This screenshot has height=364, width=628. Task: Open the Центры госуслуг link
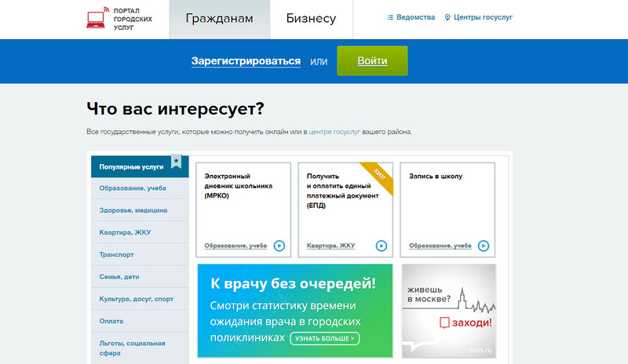point(483,17)
